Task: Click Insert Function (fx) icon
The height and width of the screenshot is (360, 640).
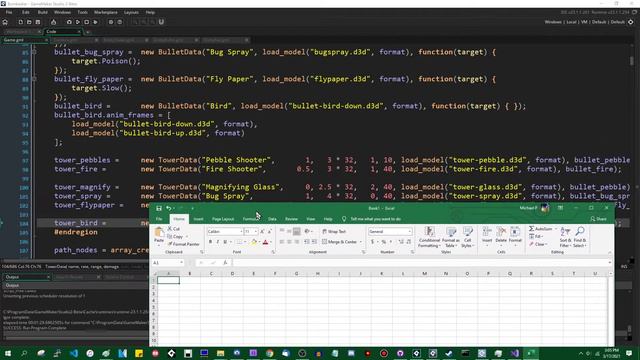Action: (225, 263)
